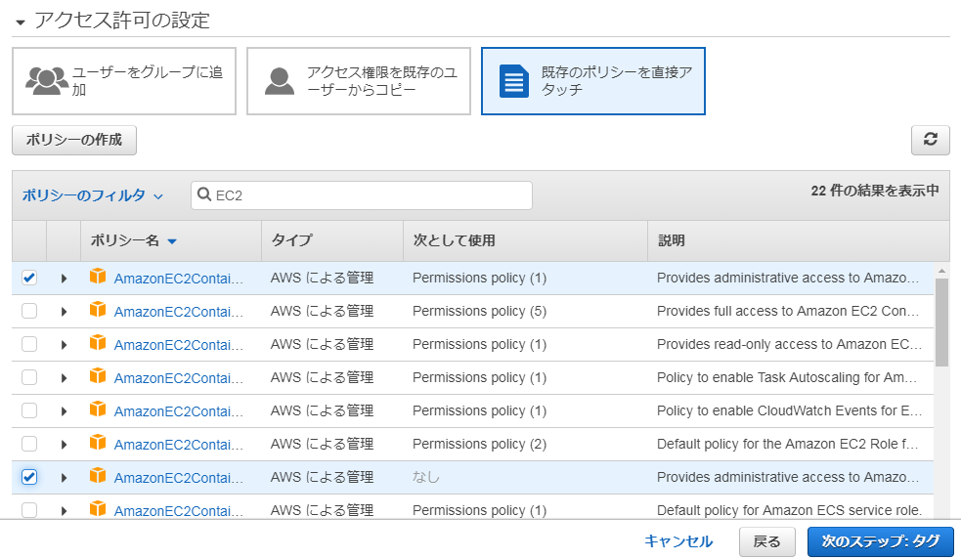Viewport: 961px width, 560px height.
Task: Expand details of Task Autoscaling policy row
Action: (x=64, y=377)
